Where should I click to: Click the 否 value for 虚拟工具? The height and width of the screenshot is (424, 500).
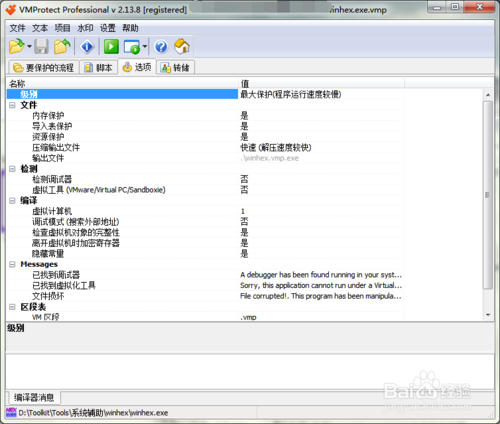click(x=244, y=190)
